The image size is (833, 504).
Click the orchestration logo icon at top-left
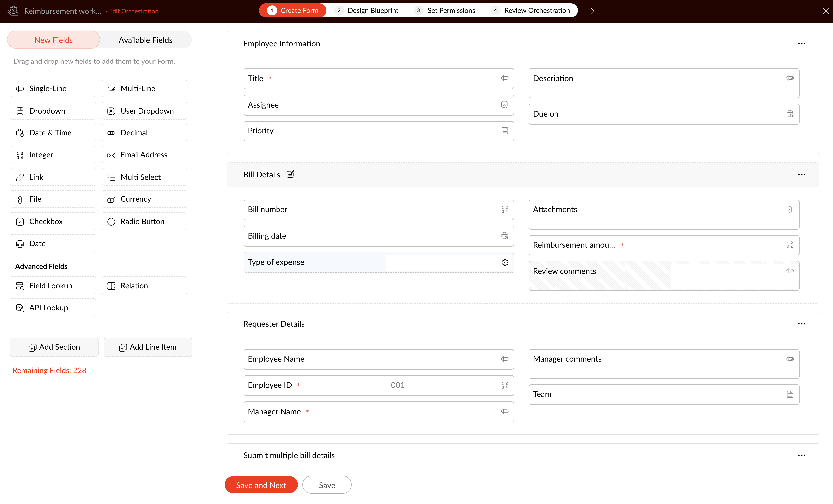(13, 11)
